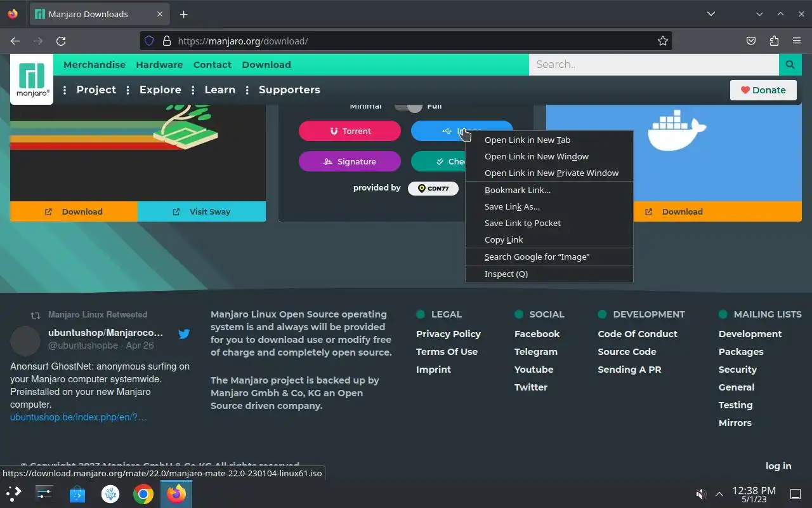Open a new tab with the plus button
The width and height of the screenshot is (812, 508).
click(x=183, y=14)
